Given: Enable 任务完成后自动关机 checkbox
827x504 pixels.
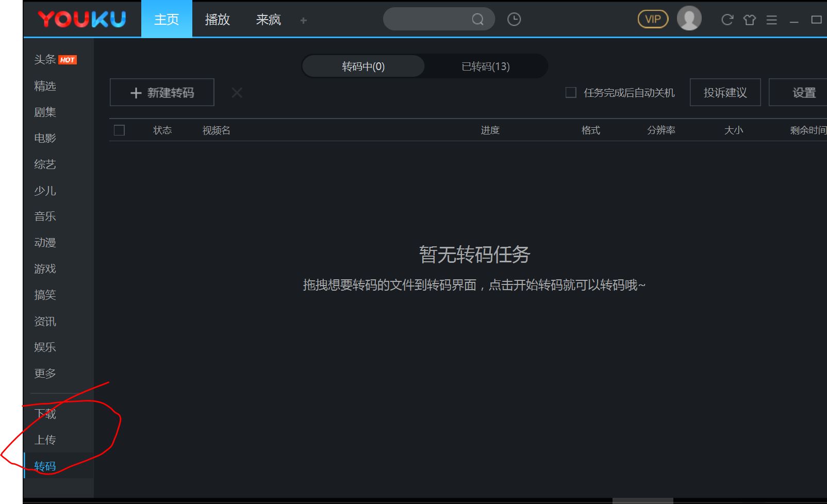Looking at the screenshot, I should [571, 93].
